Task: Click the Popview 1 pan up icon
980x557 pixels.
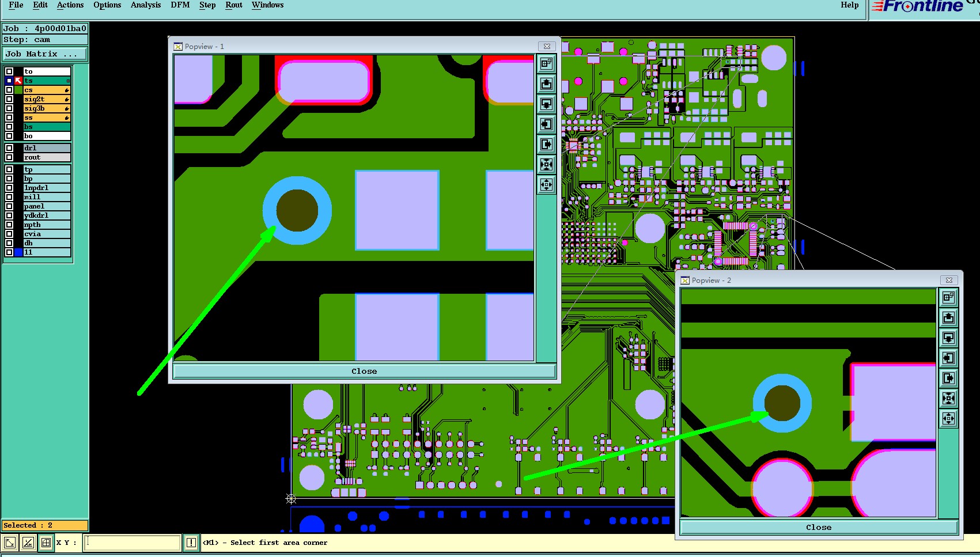Action: pos(546,84)
